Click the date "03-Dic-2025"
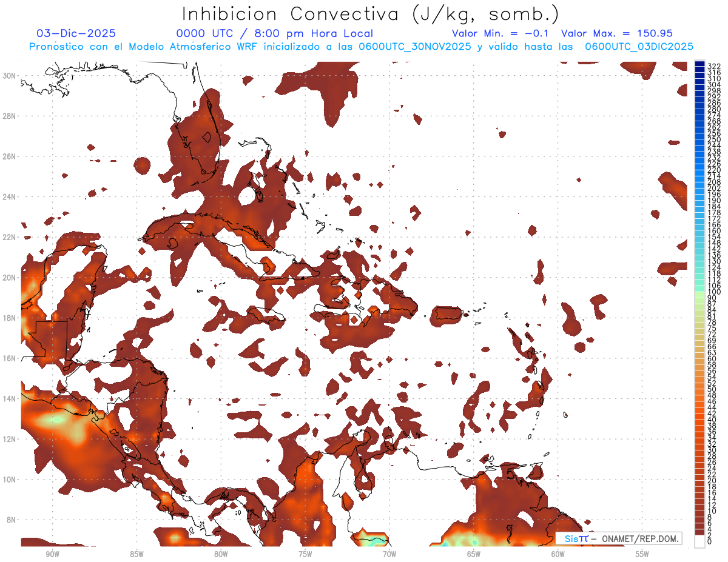 click(x=76, y=34)
